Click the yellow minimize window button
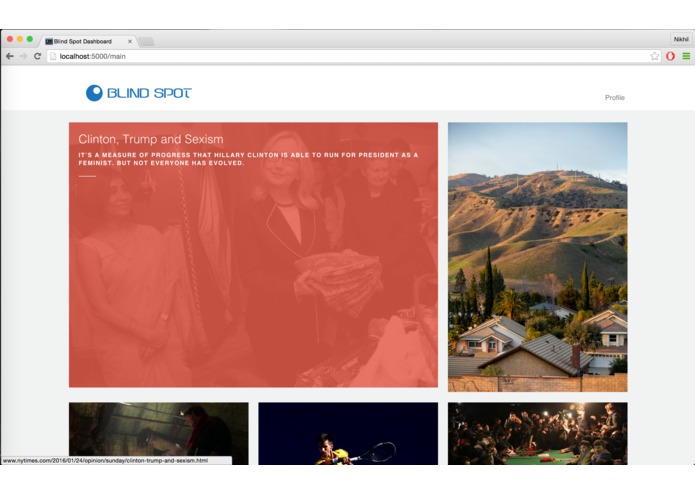695x494 pixels. 20,39
